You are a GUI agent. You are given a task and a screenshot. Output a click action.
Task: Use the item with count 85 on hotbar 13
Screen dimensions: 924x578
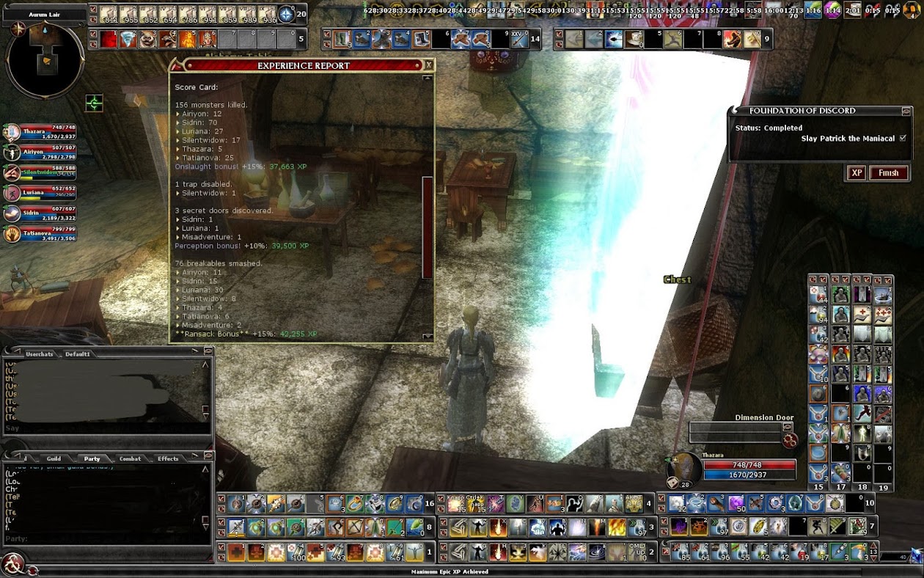click(680, 552)
